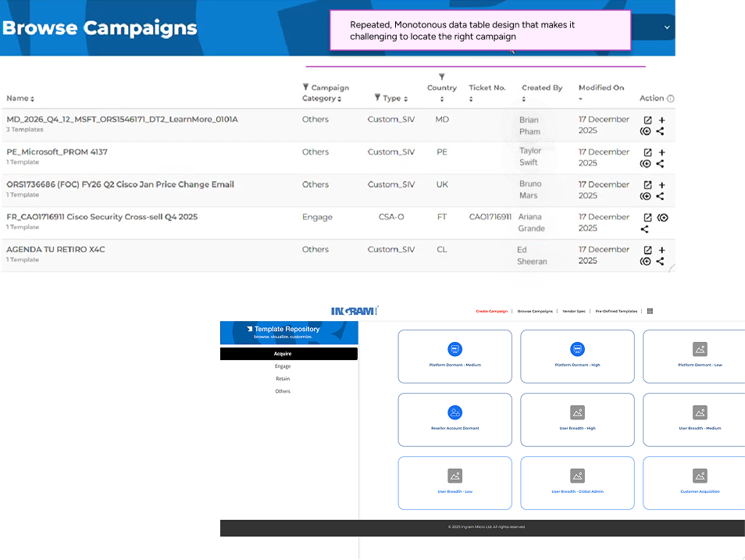Go to Browse Campaigns in the top navigation
Viewport: 745px width, 560px height.
[535, 312]
